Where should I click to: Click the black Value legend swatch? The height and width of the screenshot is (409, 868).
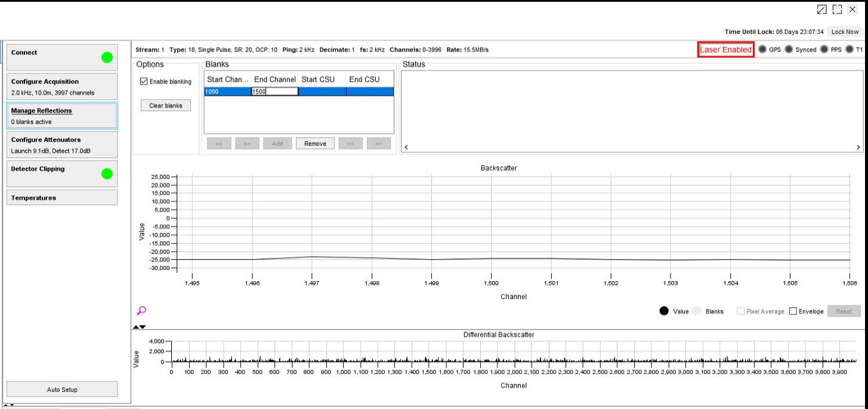(x=664, y=311)
